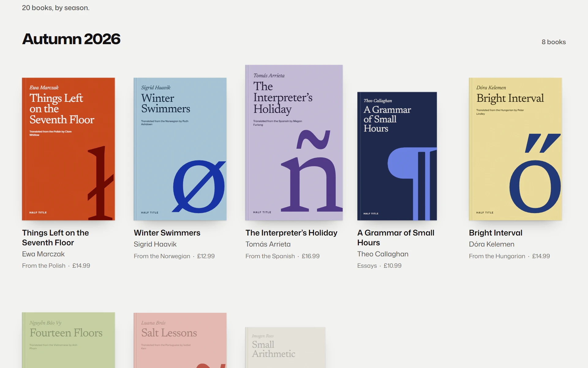Screen dimensions: 588x368
Task: Click the Things Left on the Seventh Floor title link
Action: pyautogui.click(x=55, y=238)
